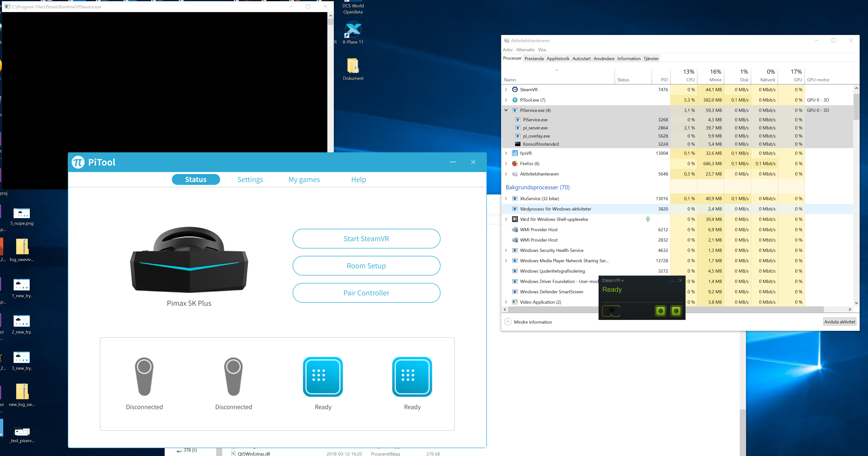Screen dimensions: 868x456
Task: Click the second green base station icon in SteamVR
Action: [x=676, y=311]
